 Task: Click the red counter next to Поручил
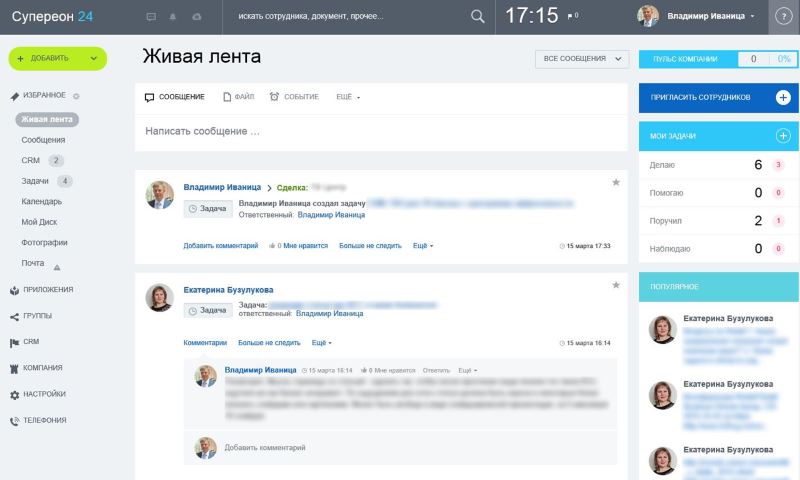coord(778,221)
